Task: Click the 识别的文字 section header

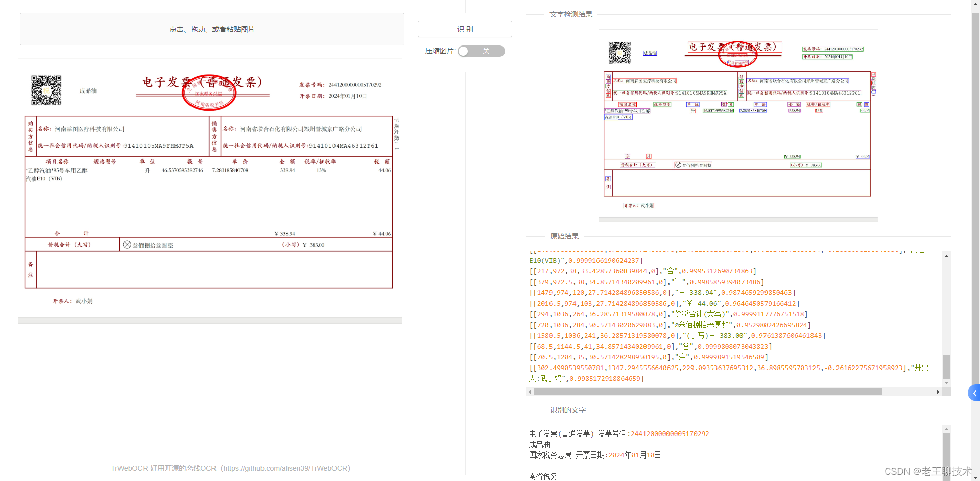Action: point(567,409)
